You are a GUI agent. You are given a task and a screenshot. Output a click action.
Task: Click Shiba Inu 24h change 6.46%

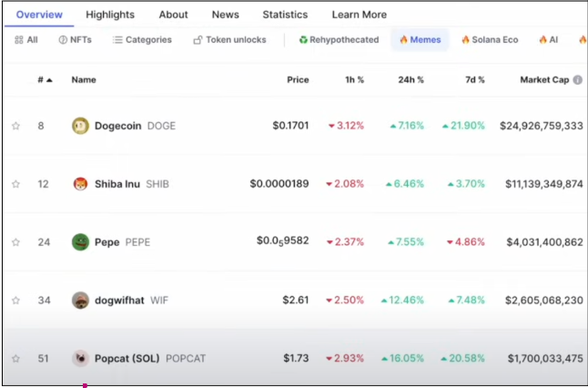405,184
